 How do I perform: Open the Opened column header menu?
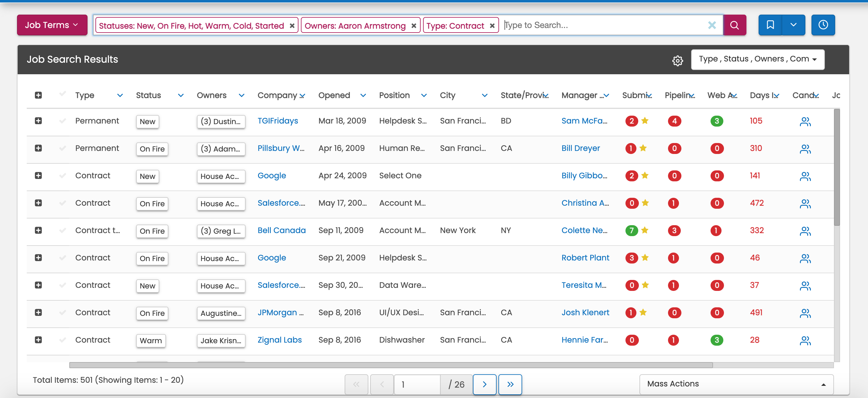(x=363, y=96)
